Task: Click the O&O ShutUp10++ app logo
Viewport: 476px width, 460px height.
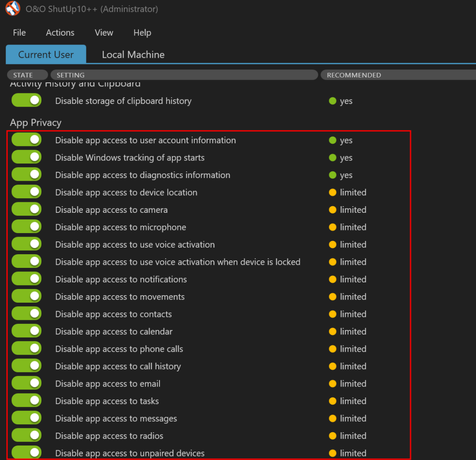Action: (13, 8)
